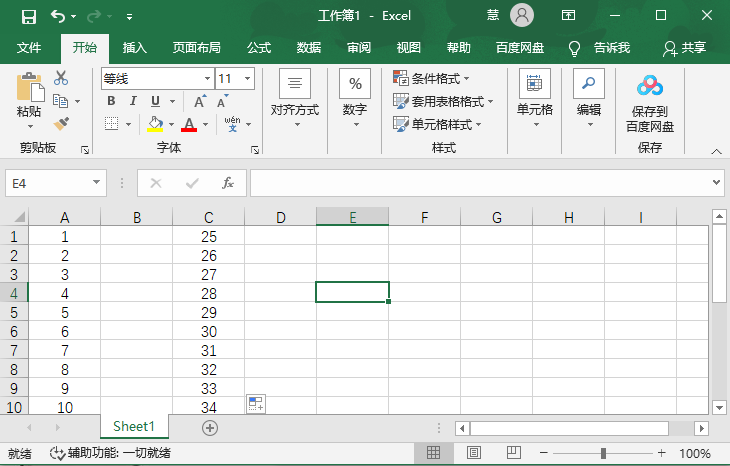This screenshot has width=730, height=466.
Task: Open the 插入 (Insert) ribbon tab
Action: click(134, 47)
